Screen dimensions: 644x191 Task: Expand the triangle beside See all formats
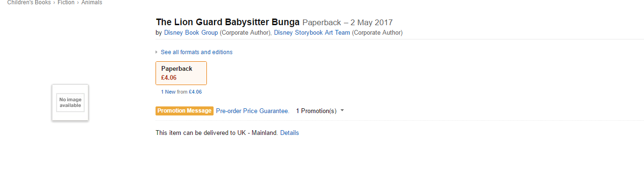tap(156, 52)
